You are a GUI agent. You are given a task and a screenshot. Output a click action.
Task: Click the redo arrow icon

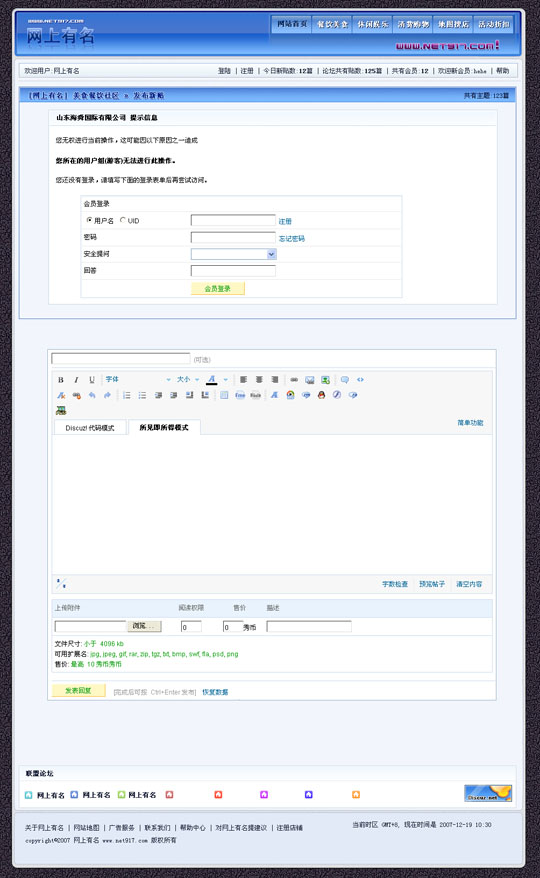pos(107,395)
